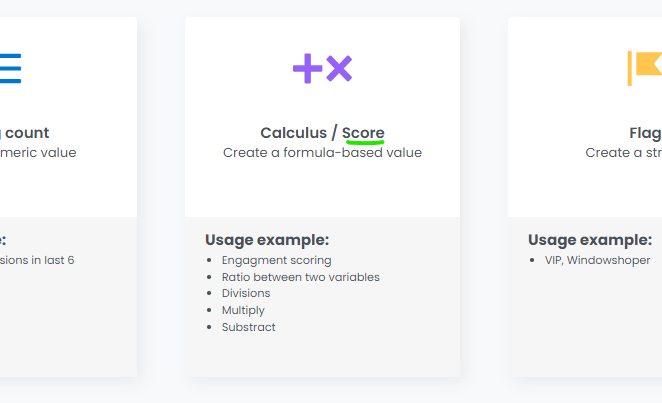This screenshot has width=662, height=403.
Task: Select 'Engagment scoring' list item
Action: (276, 260)
